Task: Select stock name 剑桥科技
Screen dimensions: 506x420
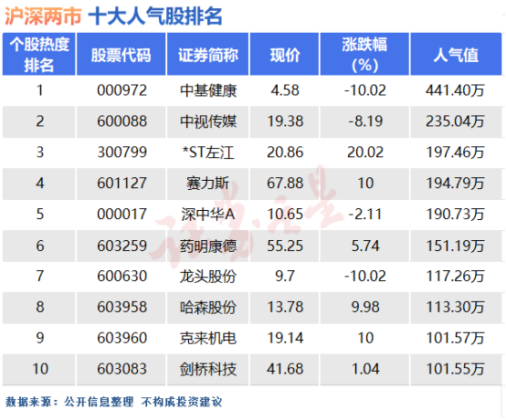Action: [208, 369]
